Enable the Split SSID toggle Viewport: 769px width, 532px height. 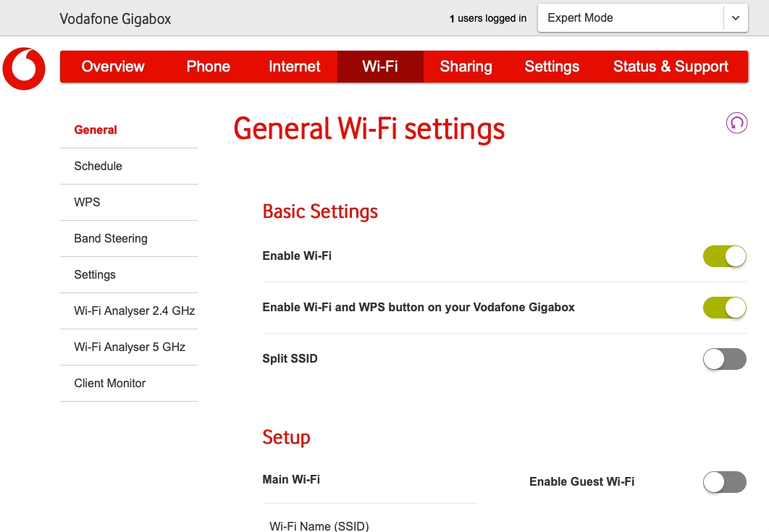pos(724,359)
